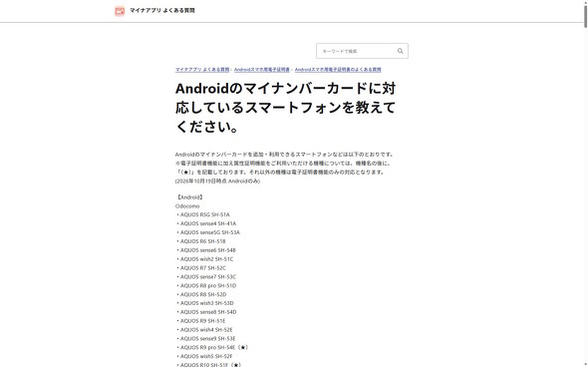Screen dimensions: 588x367
Task: Select list item AQUOS wish3 SH-53D
Action: point(204,303)
